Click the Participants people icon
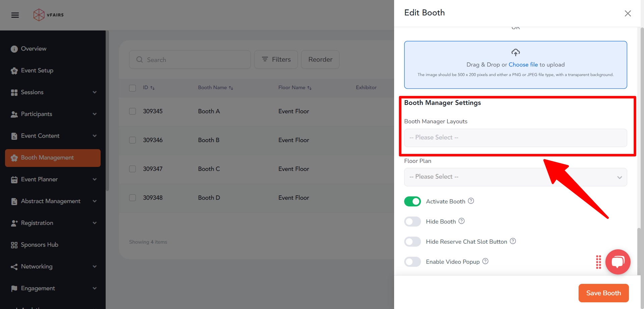644x309 pixels. click(x=14, y=114)
